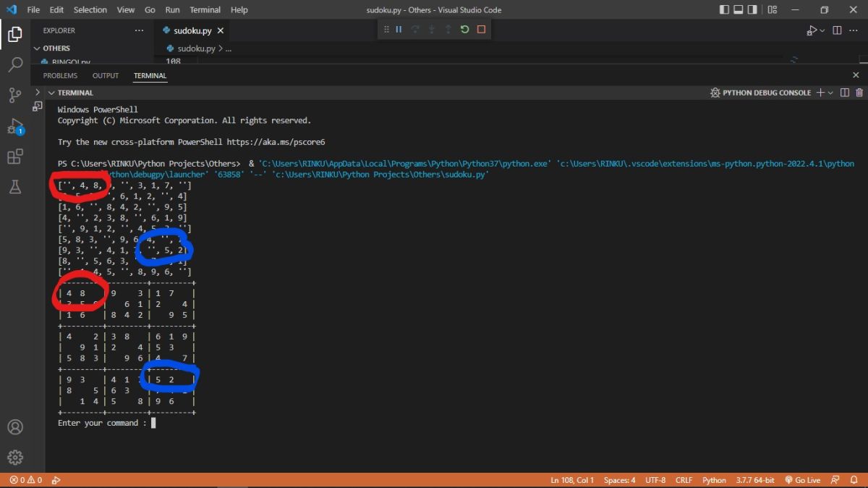This screenshot has height=488, width=868.
Task: Pause the debug session
Action: 399,30
